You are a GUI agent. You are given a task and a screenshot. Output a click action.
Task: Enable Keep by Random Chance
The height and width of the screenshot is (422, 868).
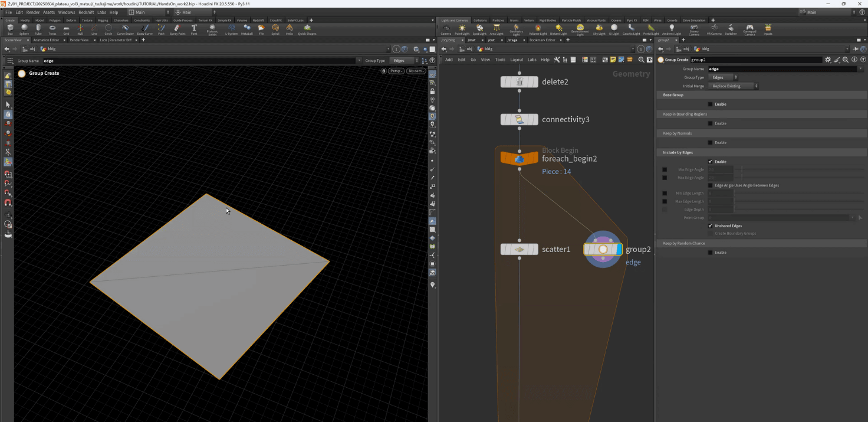pyautogui.click(x=711, y=252)
